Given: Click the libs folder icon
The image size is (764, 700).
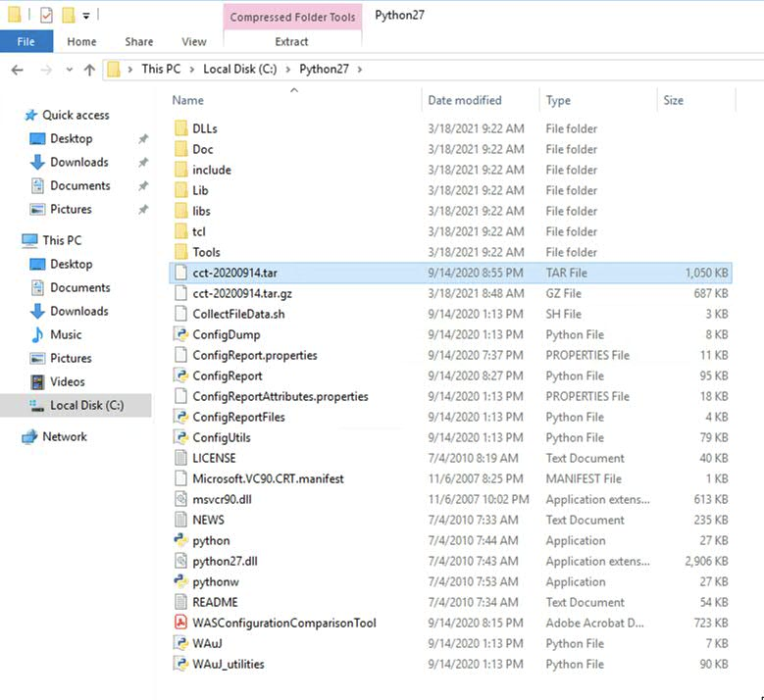Looking at the screenshot, I should (x=180, y=211).
